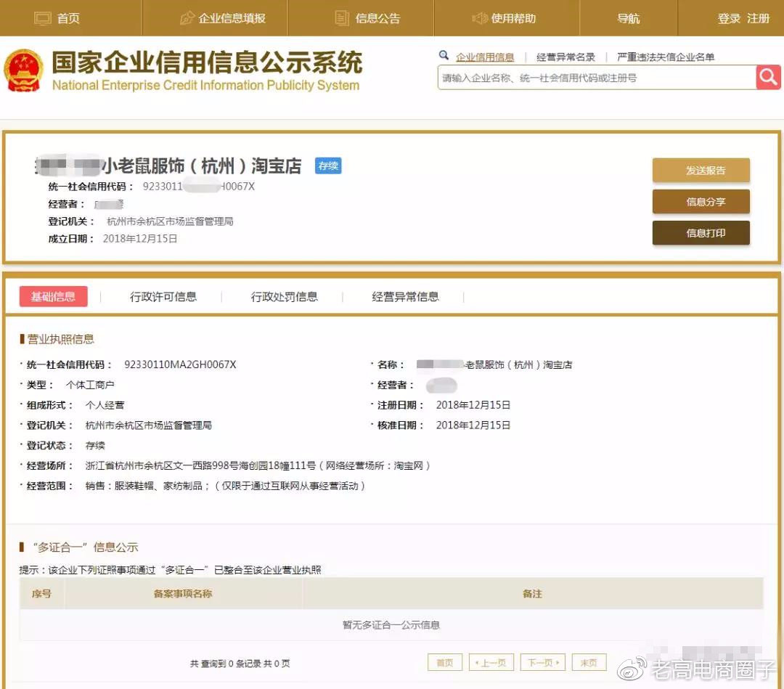
Task: Click the "多证合一" 信息公示 heading
Action: [x=86, y=547]
